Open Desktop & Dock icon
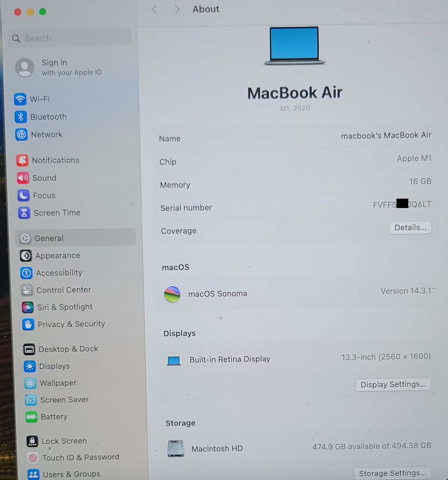 click(29, 349)
